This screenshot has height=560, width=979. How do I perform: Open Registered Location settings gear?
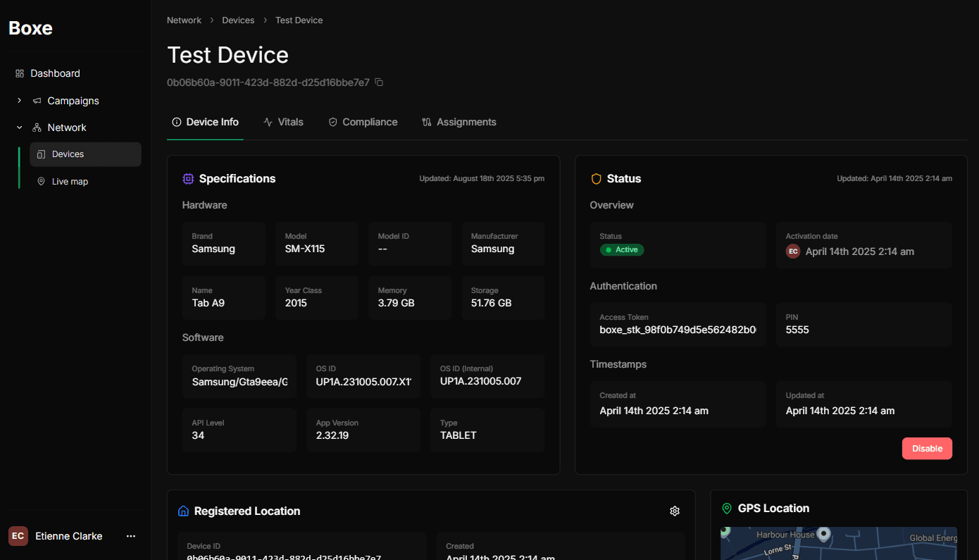pyautogui.click(x=674, y=511)
